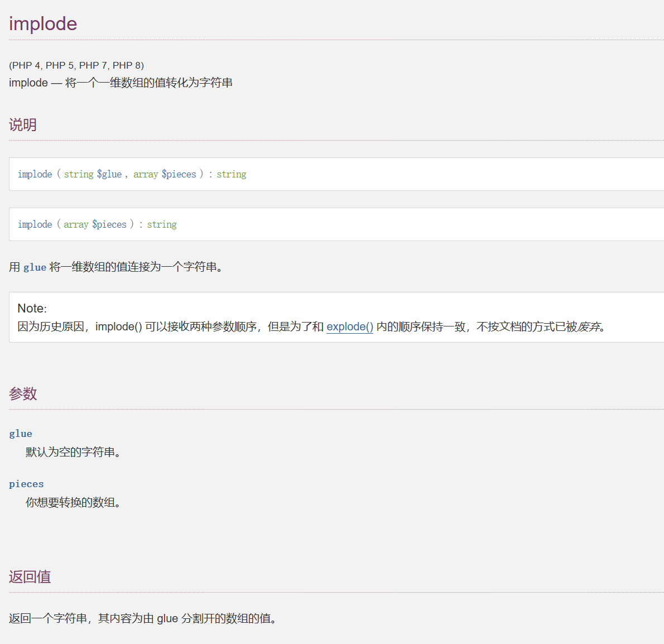Click bold glue in the description sentence
This screenshot has width=664, height=644.
(35, 267)
